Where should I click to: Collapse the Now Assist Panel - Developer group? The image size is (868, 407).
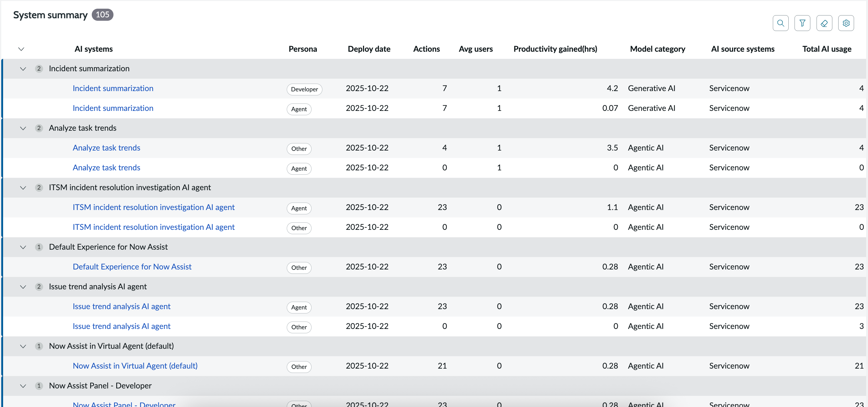23,386
